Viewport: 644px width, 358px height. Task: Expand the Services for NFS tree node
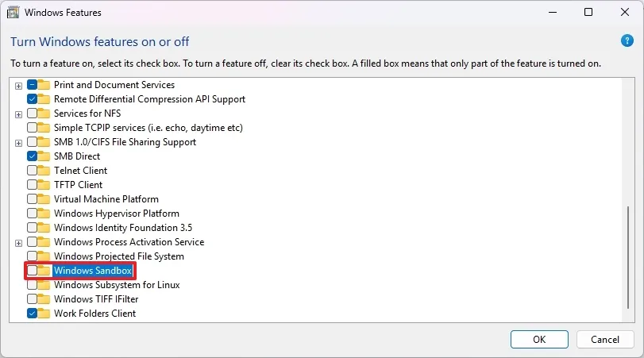pos(18,114)
